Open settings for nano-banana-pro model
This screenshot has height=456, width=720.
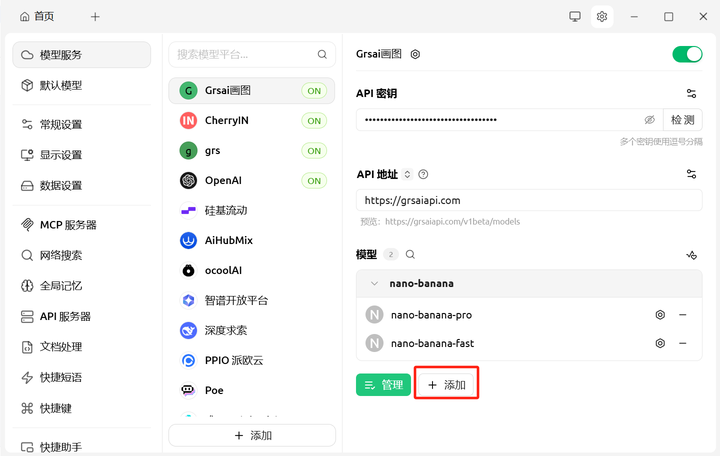click(x=660, y=315)
